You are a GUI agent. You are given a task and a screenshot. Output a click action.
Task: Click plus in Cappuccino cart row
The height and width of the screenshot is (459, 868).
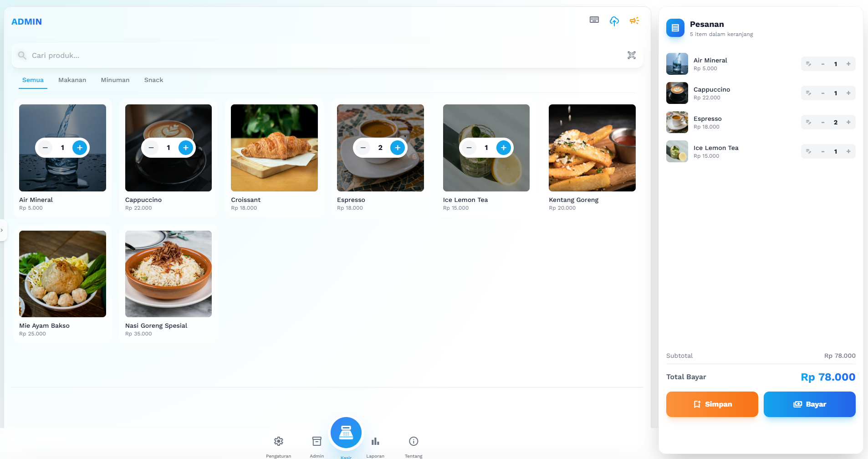[x=848, y=93]
